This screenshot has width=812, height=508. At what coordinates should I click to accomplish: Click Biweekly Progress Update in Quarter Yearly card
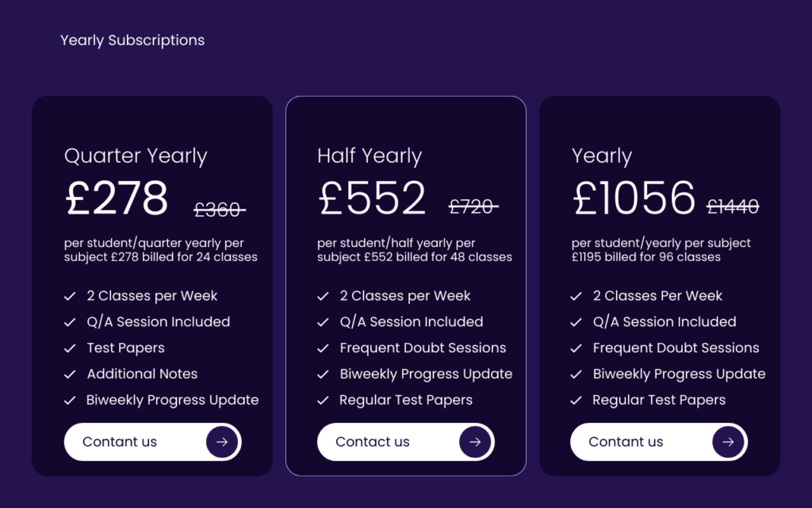coord(172,400)
